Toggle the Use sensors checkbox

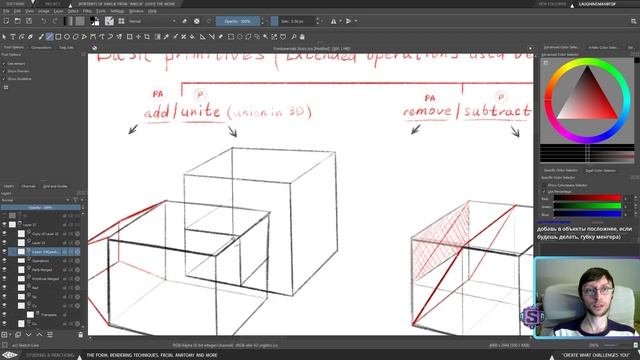pyautogui.click(x=4, y=64)
